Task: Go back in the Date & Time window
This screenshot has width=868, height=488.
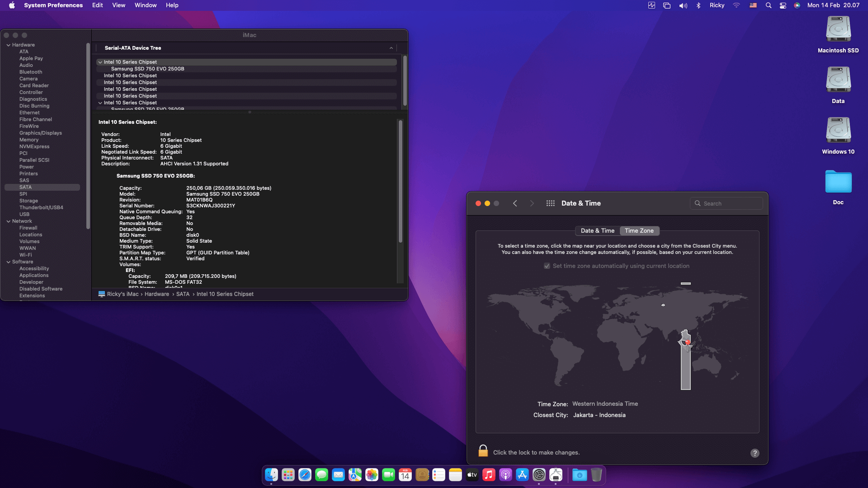Action: (515, 203)
